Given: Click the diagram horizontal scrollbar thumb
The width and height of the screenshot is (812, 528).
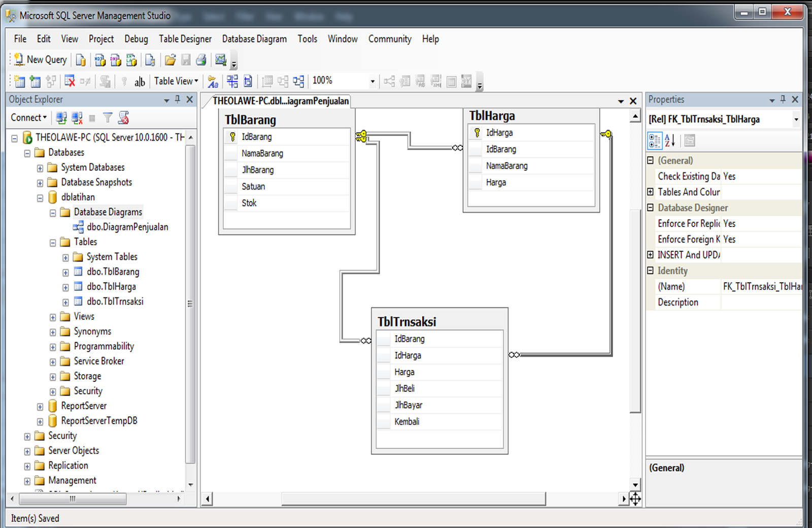Looking at the screenshot, I should pos(414,499).
